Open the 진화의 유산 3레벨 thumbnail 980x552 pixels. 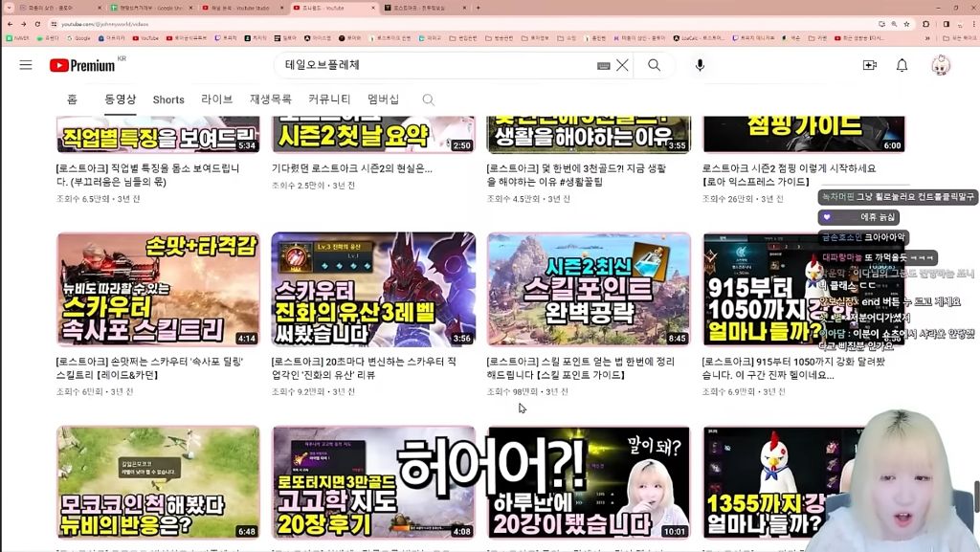373,289
